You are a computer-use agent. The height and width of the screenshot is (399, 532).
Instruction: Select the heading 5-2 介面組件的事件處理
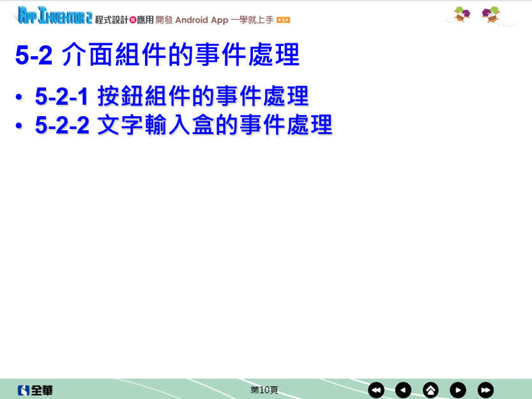click(157, 56)
